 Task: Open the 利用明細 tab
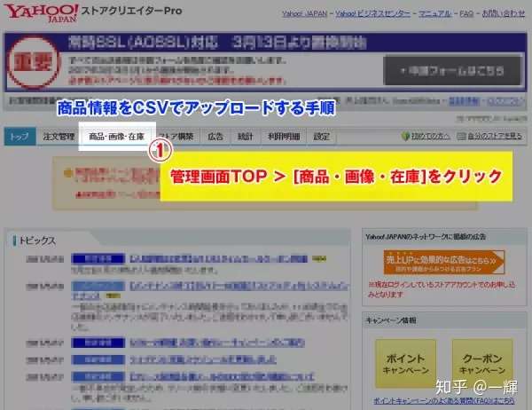pos(284,137)
